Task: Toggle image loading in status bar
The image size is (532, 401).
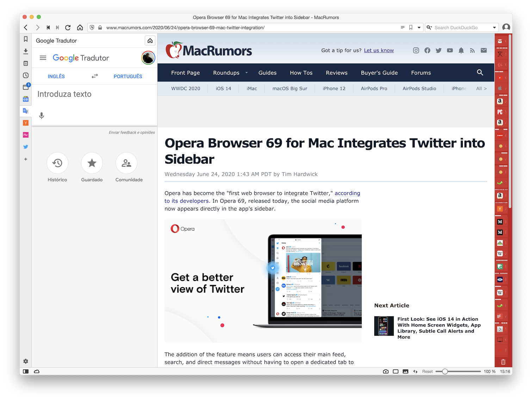Action: [x=406, y=371]
